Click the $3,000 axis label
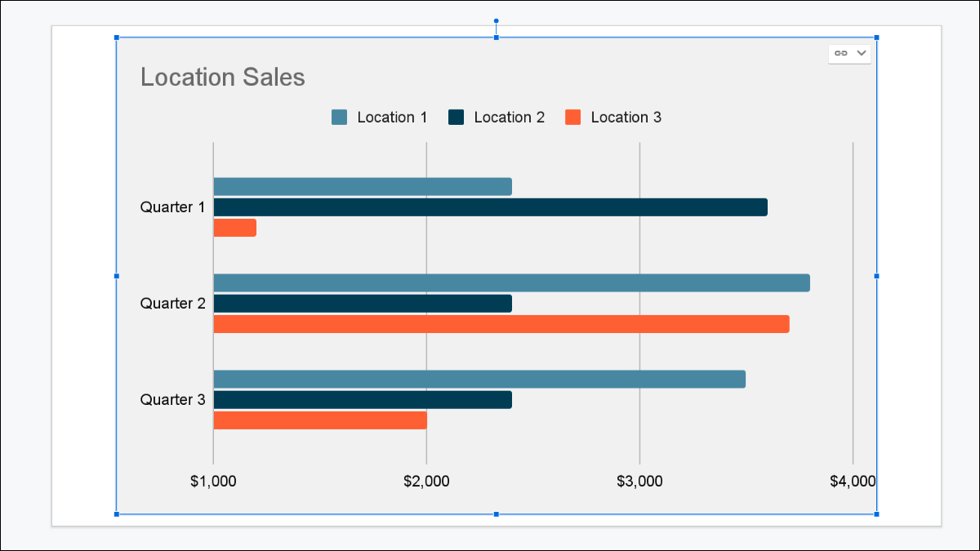The image size is (980, 551). (x=639, y=482)
